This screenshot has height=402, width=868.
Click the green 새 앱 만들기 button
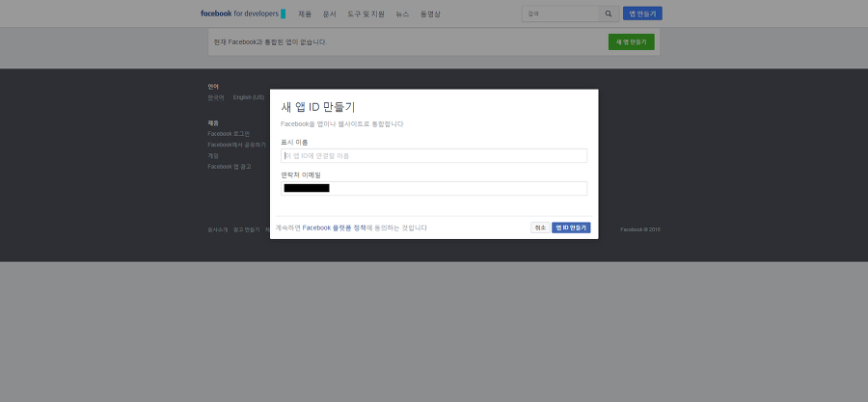click(x=631, y=41)
